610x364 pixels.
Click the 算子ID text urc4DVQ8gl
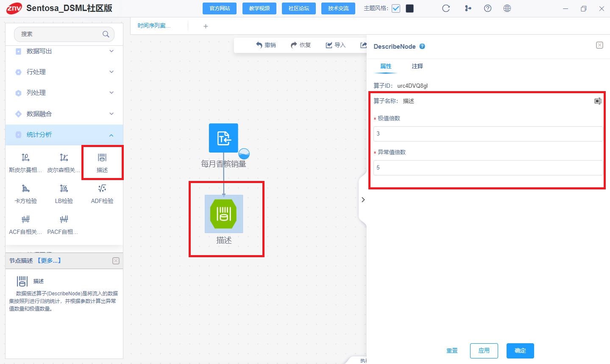412,86
